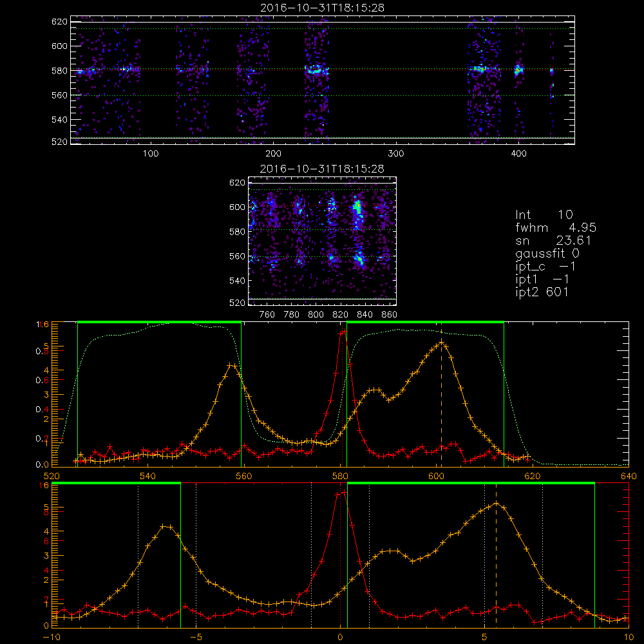Click the right green bar atop bottom plot
Viewport: 644px width, 644px height.
point(471,484)
